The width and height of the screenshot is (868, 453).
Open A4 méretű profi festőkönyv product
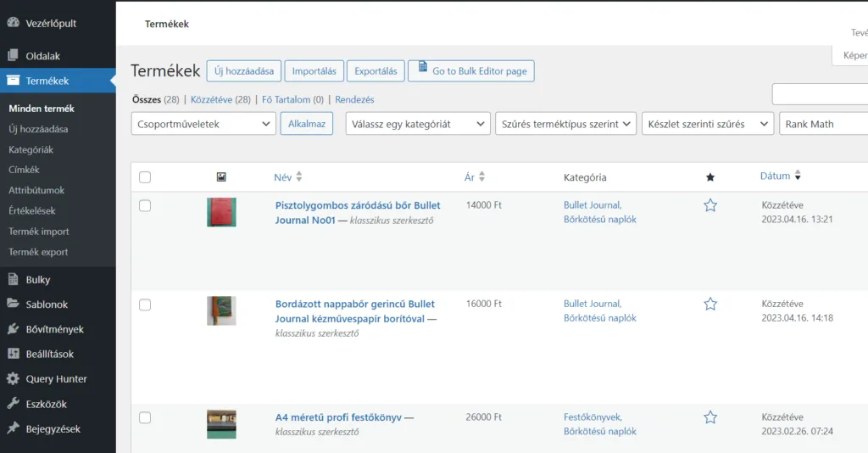coord(338,417)
